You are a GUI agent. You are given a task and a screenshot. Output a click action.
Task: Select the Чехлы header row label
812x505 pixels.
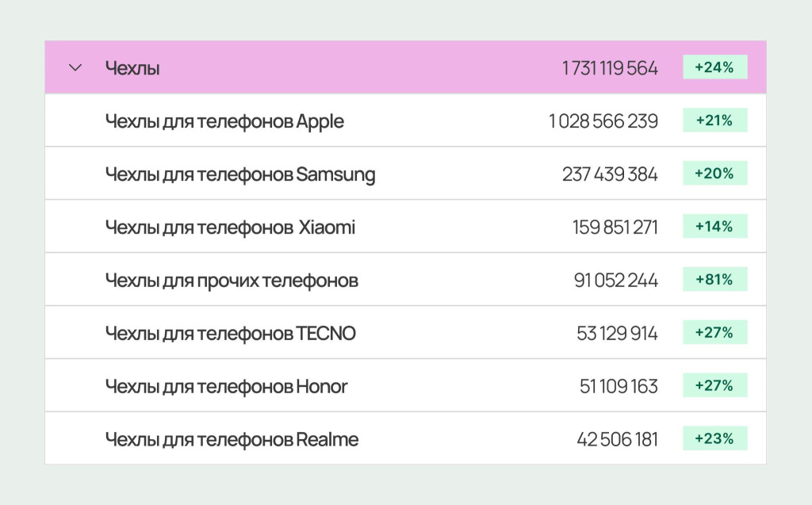(x=132, y=68)
